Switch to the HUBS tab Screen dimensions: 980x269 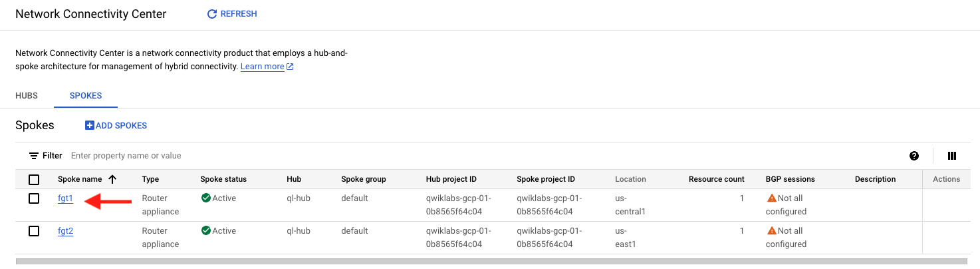click(x=27, y=96)
